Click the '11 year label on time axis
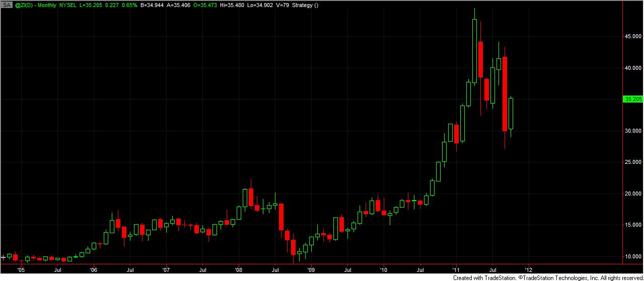 click(x=456, y=269)
